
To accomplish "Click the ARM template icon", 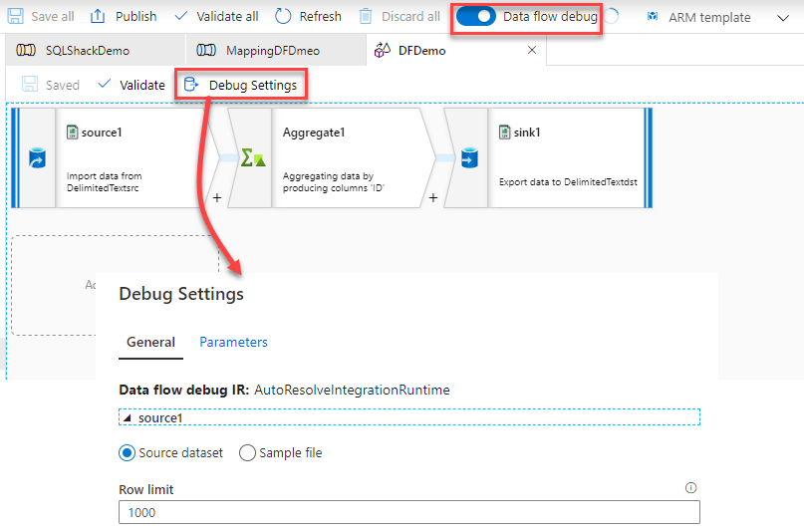I will coord(653,17).
